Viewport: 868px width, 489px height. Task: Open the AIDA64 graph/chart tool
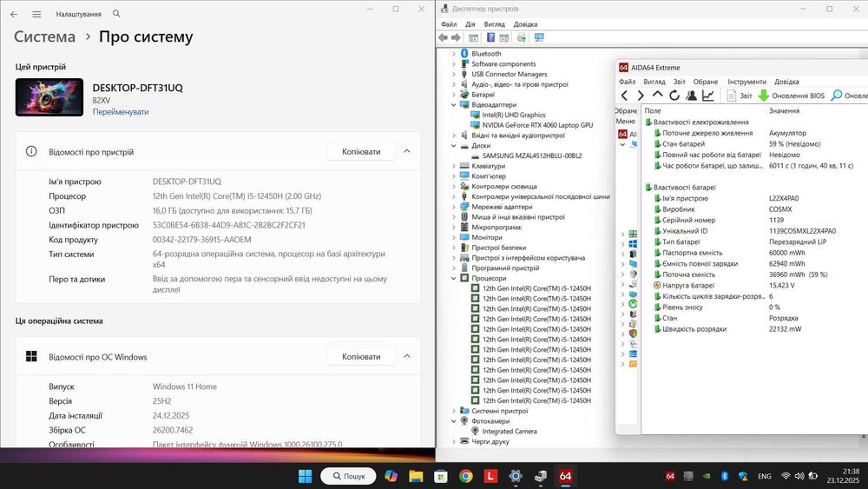708,96
